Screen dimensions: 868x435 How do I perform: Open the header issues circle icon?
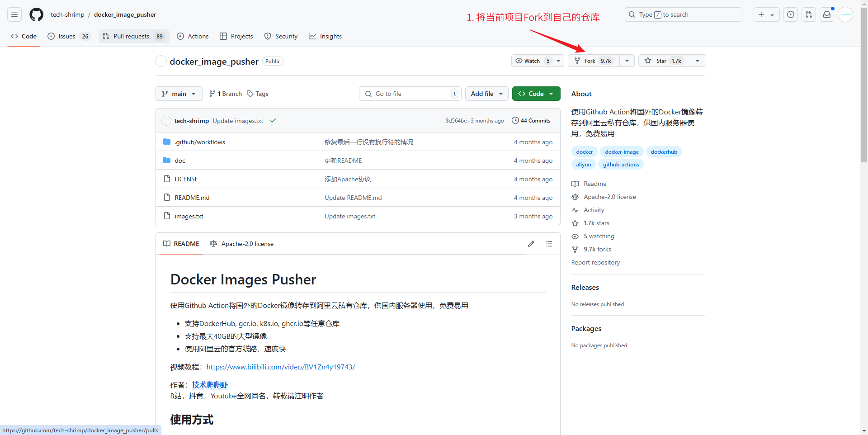(790, 14)
